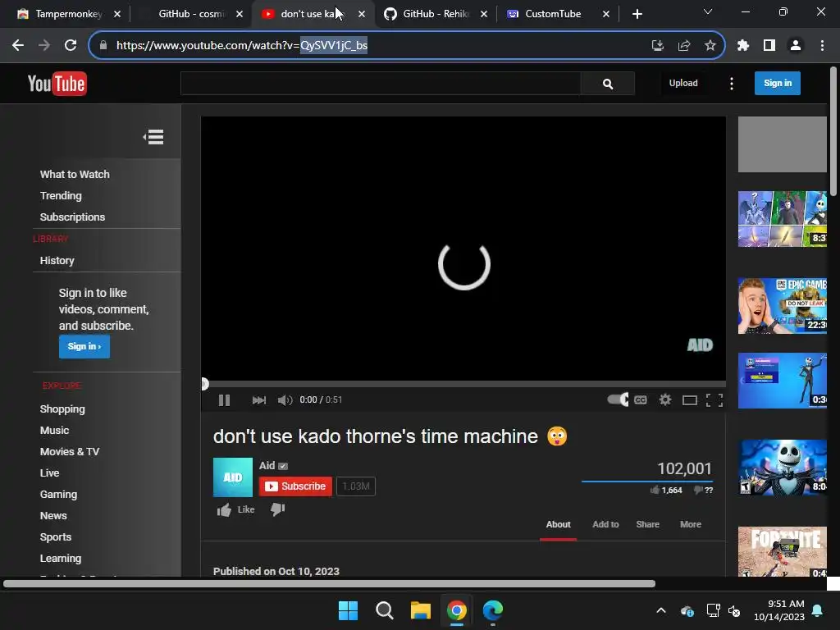Screen dimensions: 840x630
Task: Open Trending in sidebar
Action: point(61,195)
